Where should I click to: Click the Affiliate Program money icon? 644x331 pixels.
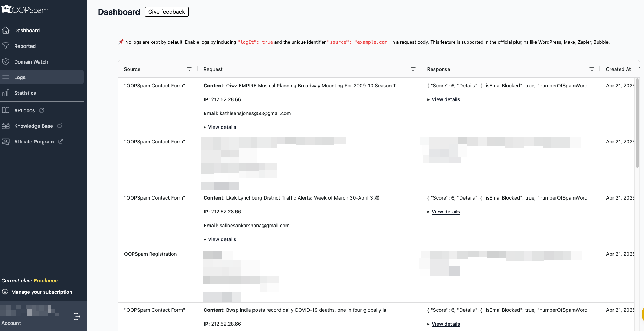[6, 141]
